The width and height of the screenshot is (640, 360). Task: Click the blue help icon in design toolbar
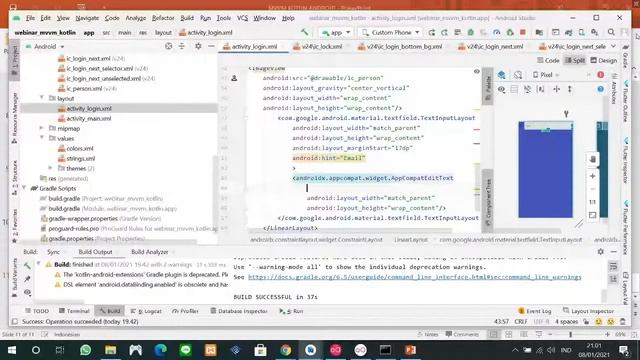[600, 89]
